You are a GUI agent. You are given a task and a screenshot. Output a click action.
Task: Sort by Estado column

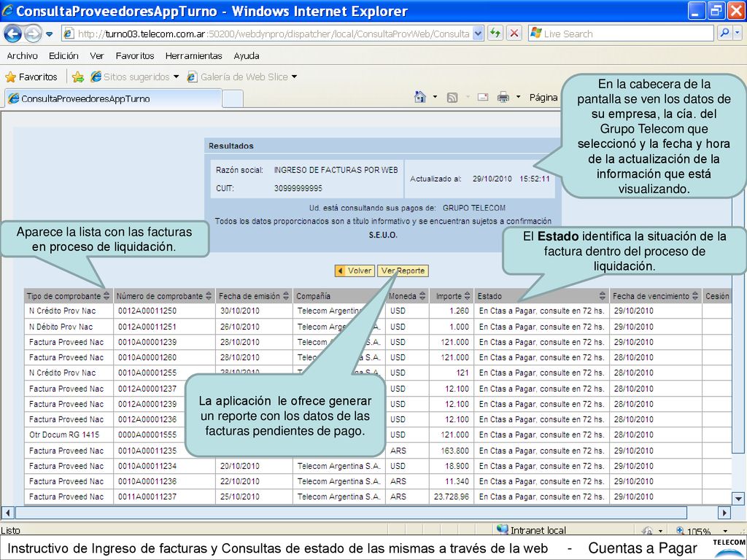pyautogui.click(x=602, y=296)
